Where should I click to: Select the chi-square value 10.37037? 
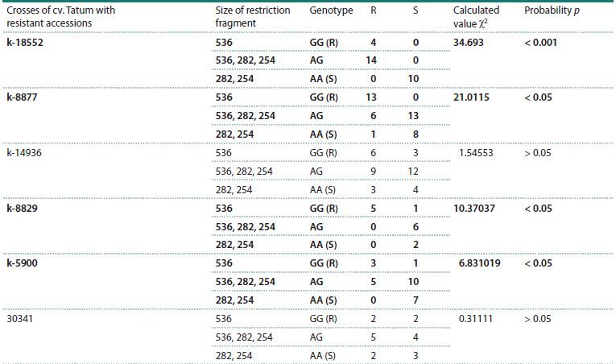474,209
